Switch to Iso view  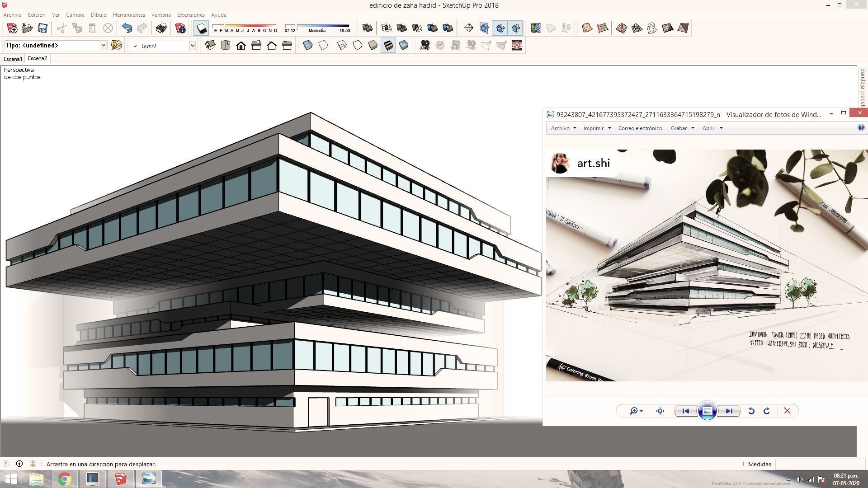coord(210,45)
